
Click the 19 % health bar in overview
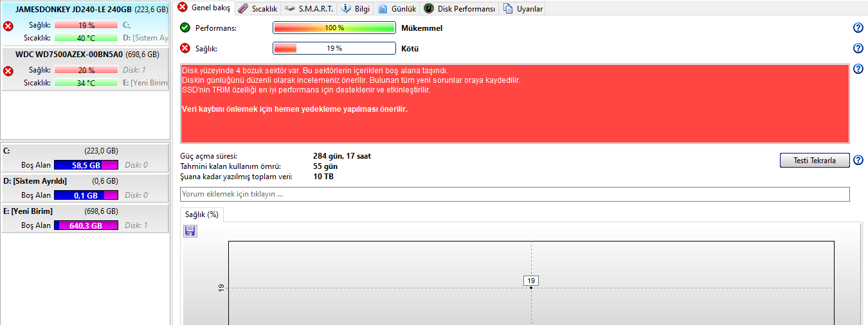(334, 48)
